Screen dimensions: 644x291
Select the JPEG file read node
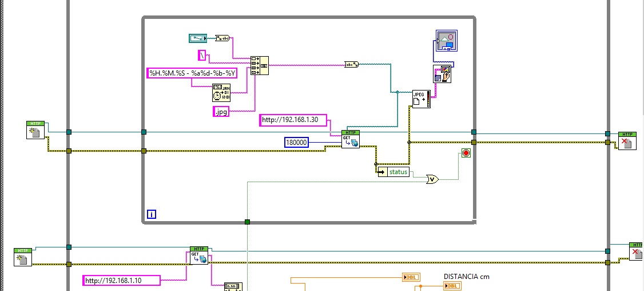click(x=421, y=99)
